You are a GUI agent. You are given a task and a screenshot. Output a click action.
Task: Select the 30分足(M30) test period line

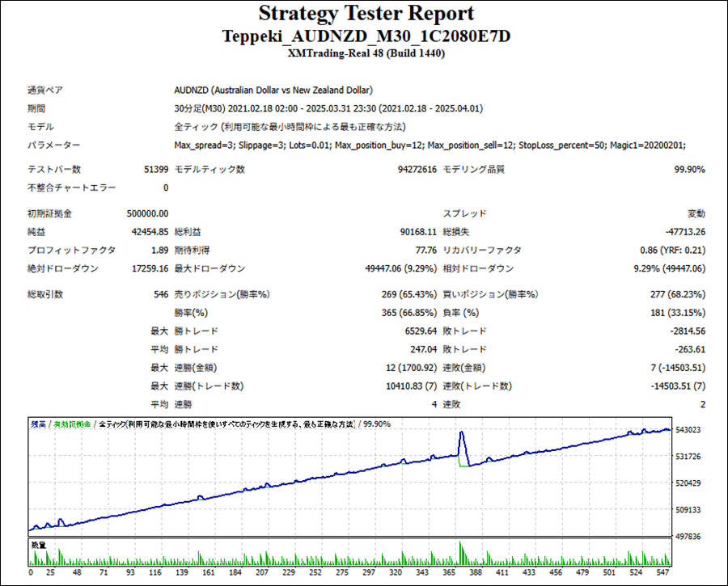tap(328, 108)
